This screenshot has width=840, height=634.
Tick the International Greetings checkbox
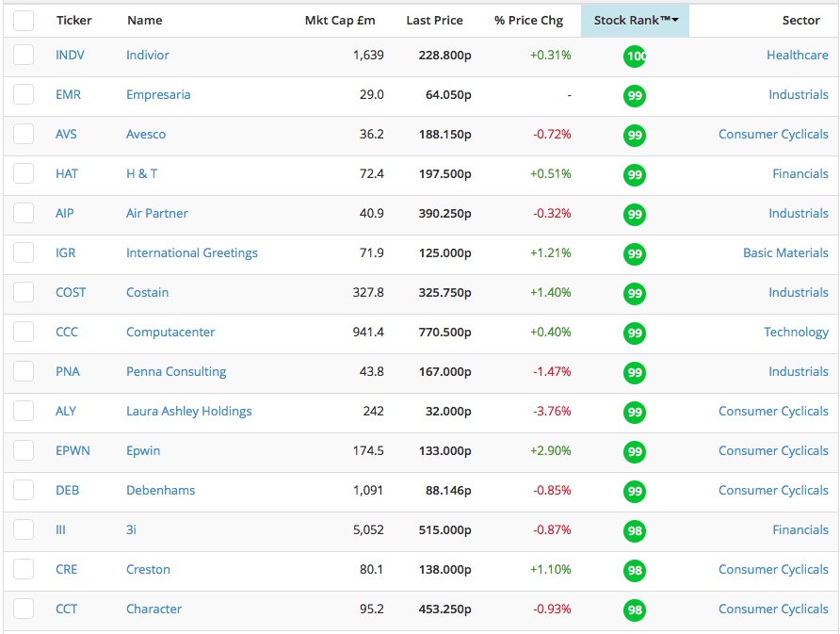coord(24,252)
